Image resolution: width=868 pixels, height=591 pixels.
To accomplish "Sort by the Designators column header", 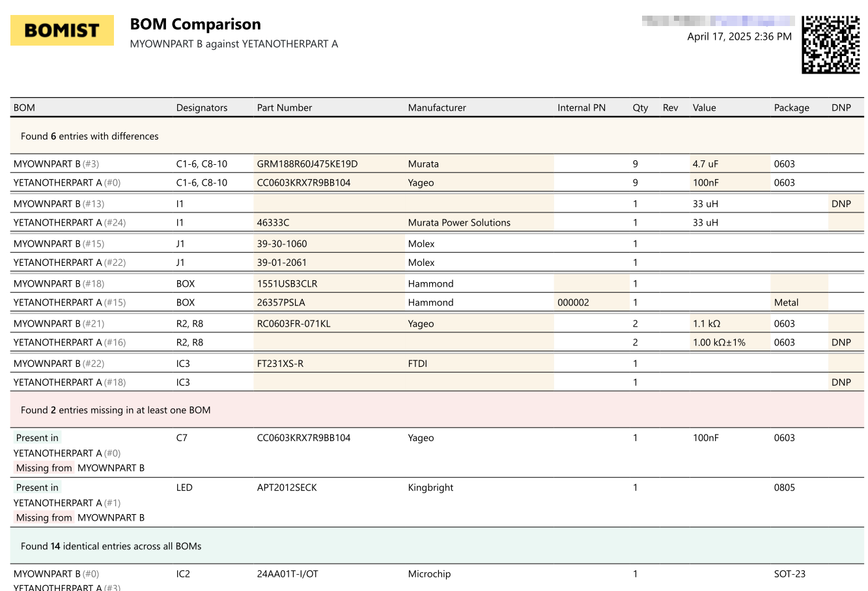I will 202,108.
